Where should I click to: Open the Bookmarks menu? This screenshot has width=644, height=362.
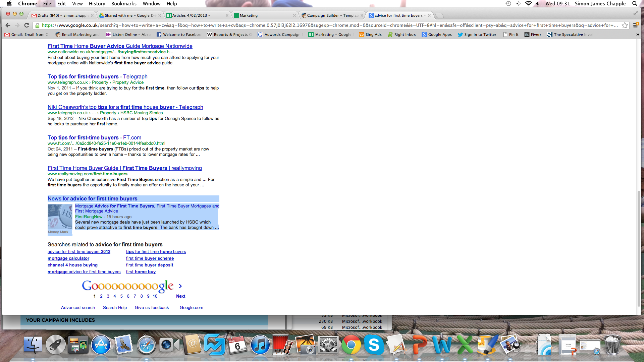pos(124,4)
